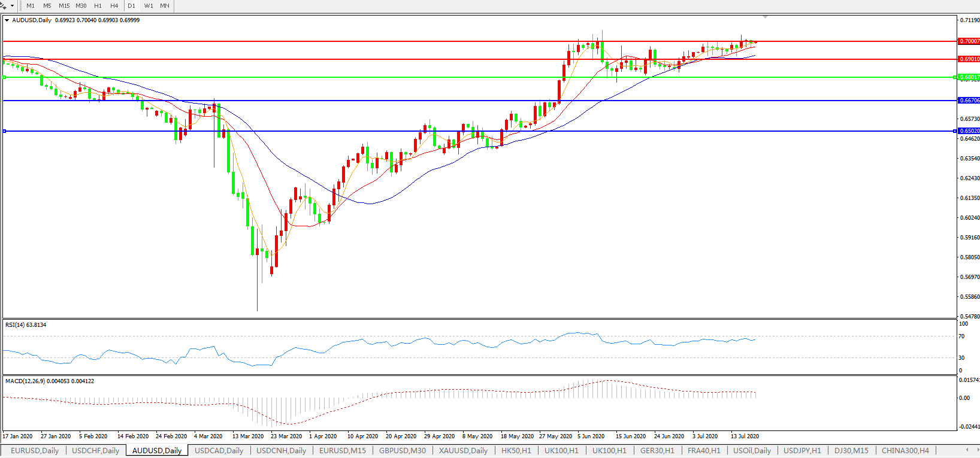
Task: Open the EURUSD,Daily chart tab
Action: tap(35, 450)
